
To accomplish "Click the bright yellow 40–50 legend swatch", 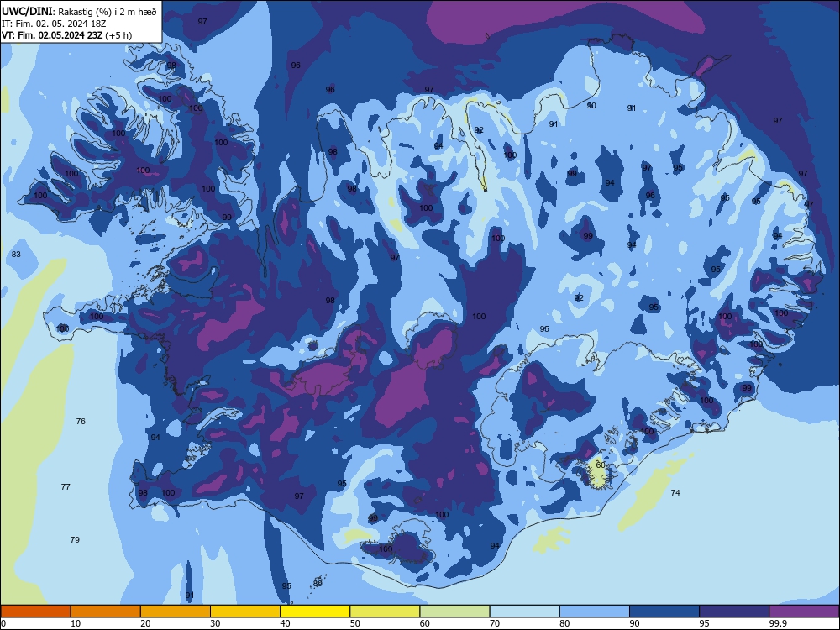I will coord(315,612).
